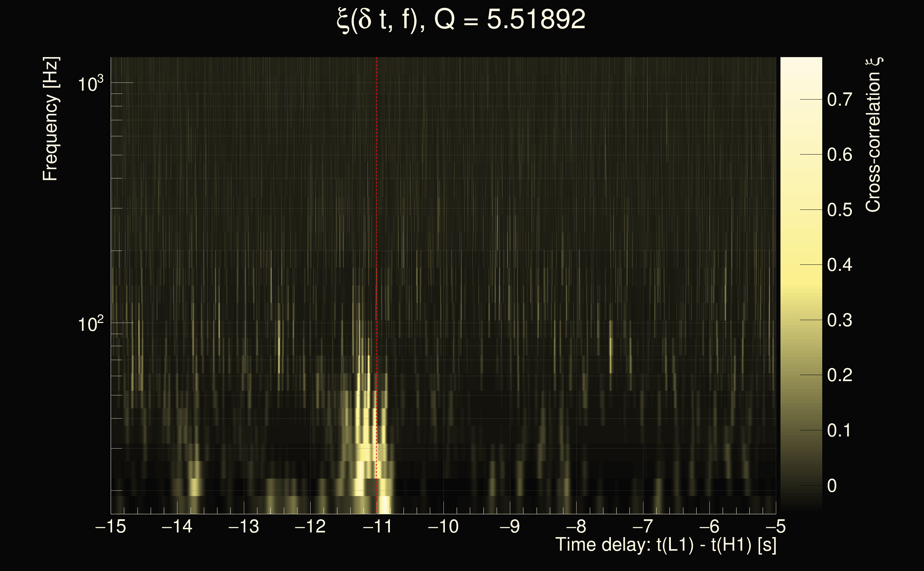The height and width of the screenshot is (571, 924).
Task: Click the Time delay t(L1) - t(H1) axis title
Action: tap(666, 545)
